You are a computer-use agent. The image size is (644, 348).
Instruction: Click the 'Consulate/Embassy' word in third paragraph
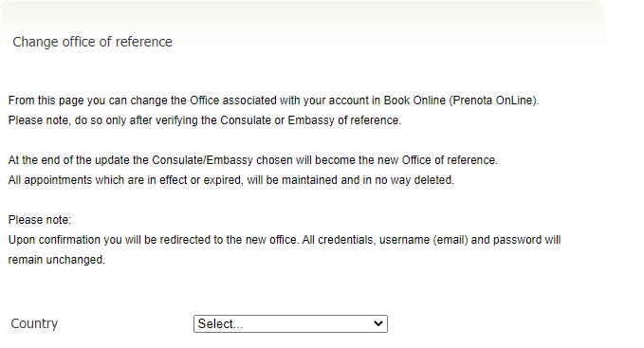[x=202, y=160]
